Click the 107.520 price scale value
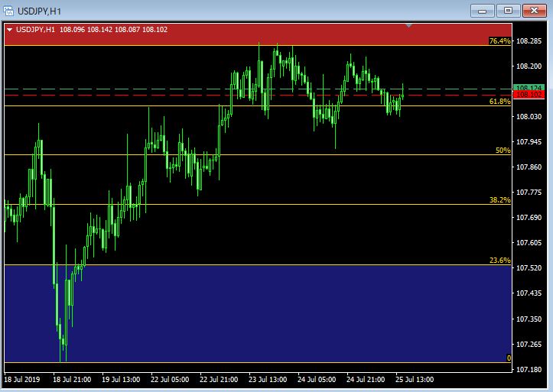 point(529,268)
